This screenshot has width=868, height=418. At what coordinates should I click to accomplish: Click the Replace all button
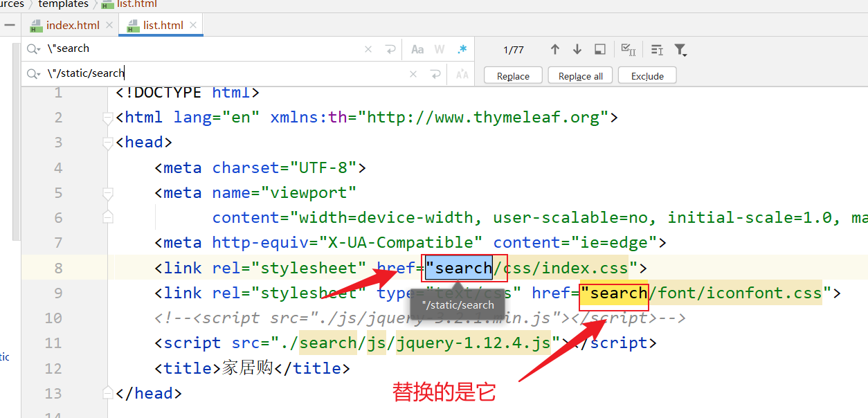[x=581, y=76]
